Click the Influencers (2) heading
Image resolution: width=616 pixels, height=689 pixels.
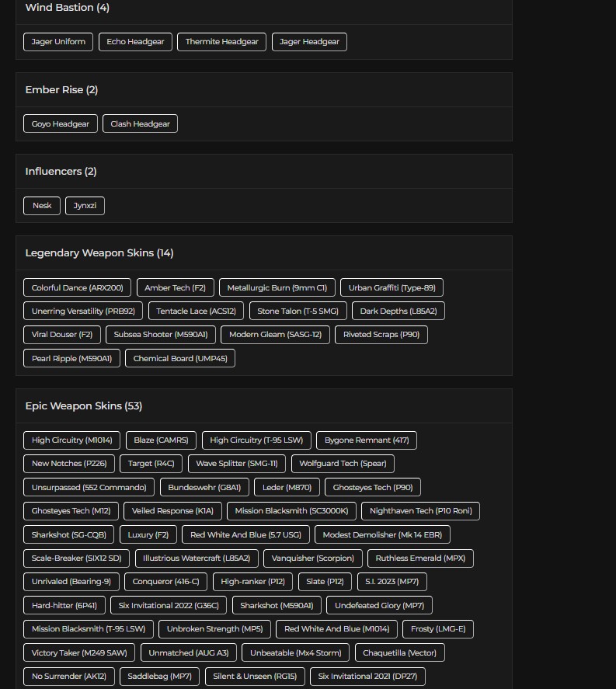pos(61,172)
